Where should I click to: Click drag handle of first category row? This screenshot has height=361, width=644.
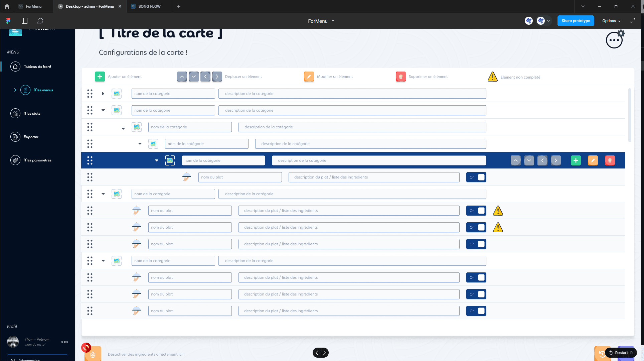point(90,94)
